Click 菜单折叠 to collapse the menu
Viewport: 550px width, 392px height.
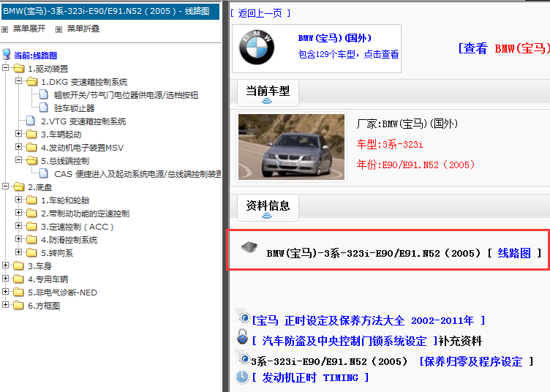tap(83, 29)
